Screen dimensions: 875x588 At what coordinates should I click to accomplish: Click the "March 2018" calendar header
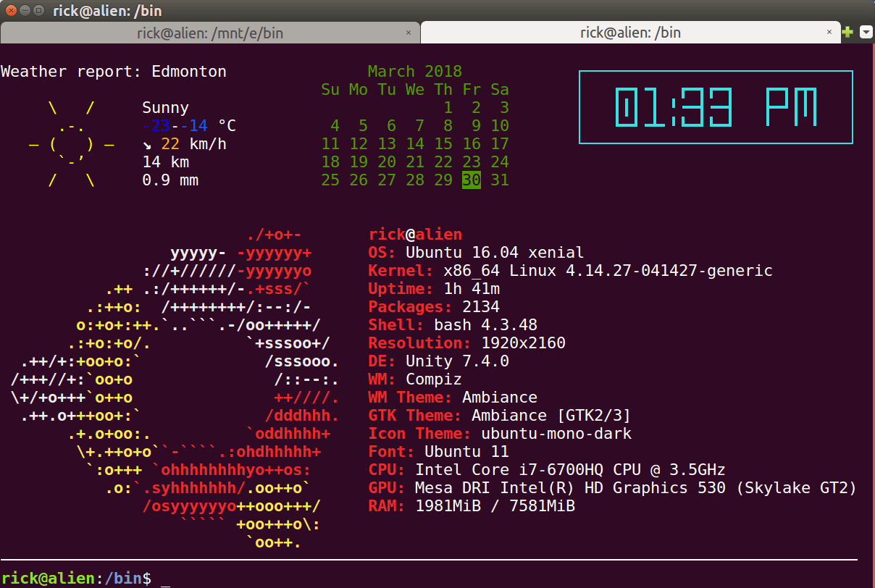(x=414, y=71)
